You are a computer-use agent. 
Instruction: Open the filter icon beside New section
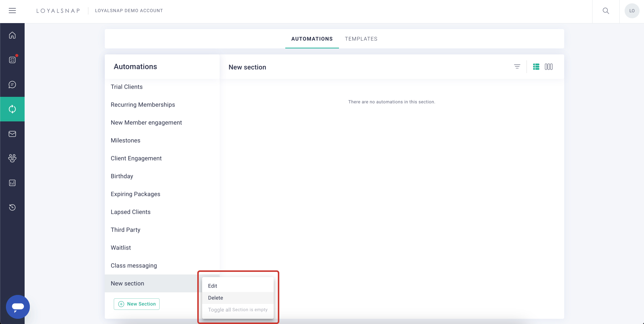(x=517, y=67)
